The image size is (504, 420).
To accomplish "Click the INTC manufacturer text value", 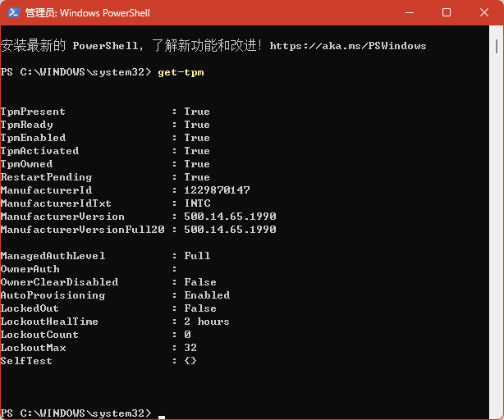I will pyautogui.click(x=197, y=203).
